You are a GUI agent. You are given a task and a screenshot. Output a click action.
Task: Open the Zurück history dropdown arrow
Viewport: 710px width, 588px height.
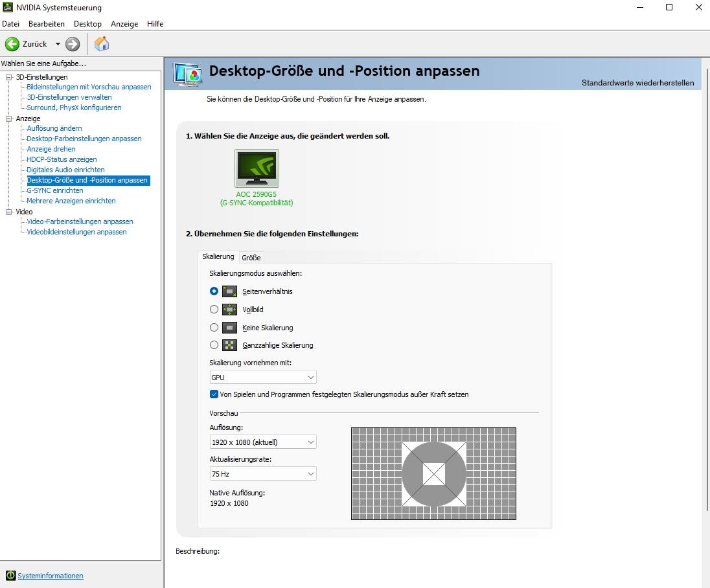pyautogui.click(x=58, y=44)
